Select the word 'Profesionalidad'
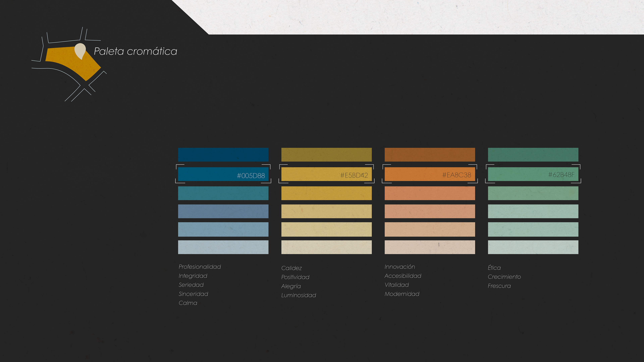 (x=200, y=267)
